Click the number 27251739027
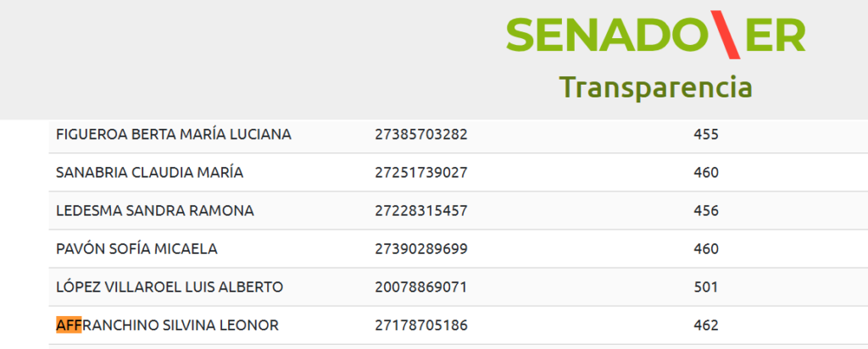Image resolution: width=868 pixels, height=349 pixels. pyautogui.click(x=420, y=172)
